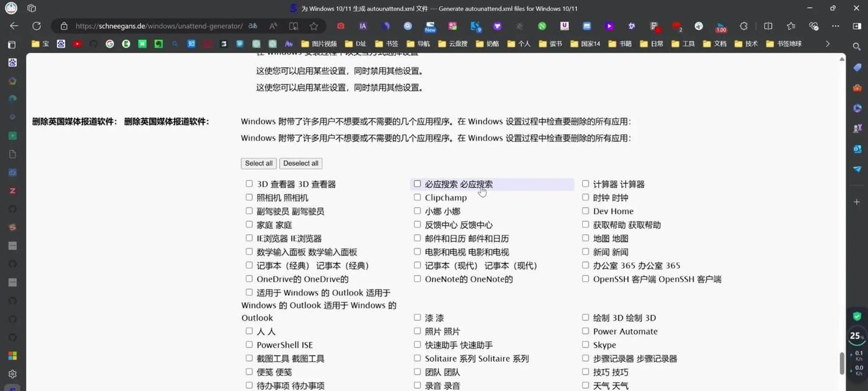Screen dimensions: 868x391
Task: Tick the OpenSSH 客户端 checkbox
Action: [585, 279]
